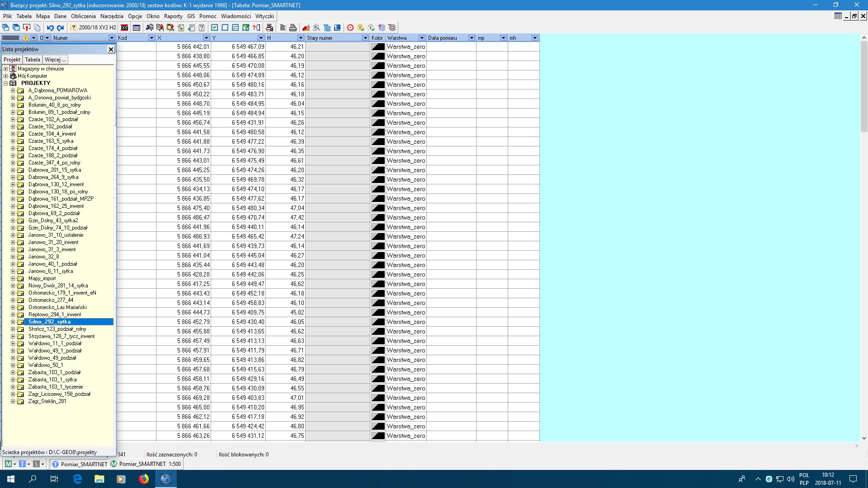
Task: Click the red arrow export icon
Action: [27, 28]
